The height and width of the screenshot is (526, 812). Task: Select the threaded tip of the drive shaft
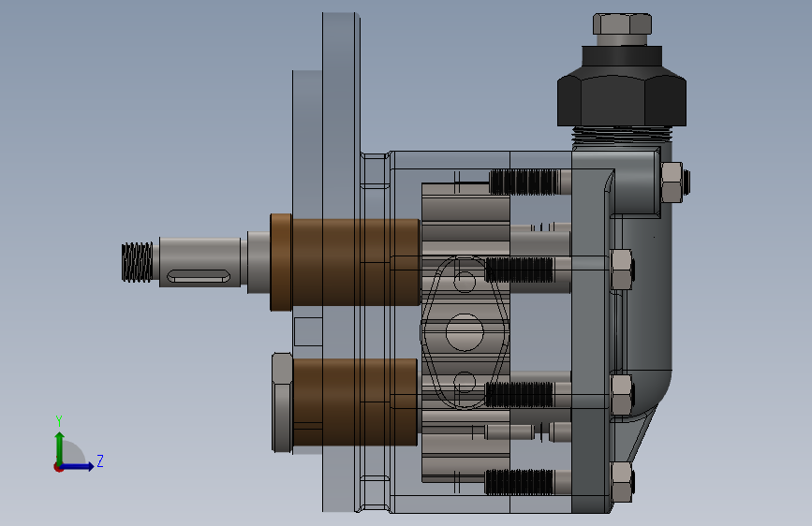(x=138, y=262)
